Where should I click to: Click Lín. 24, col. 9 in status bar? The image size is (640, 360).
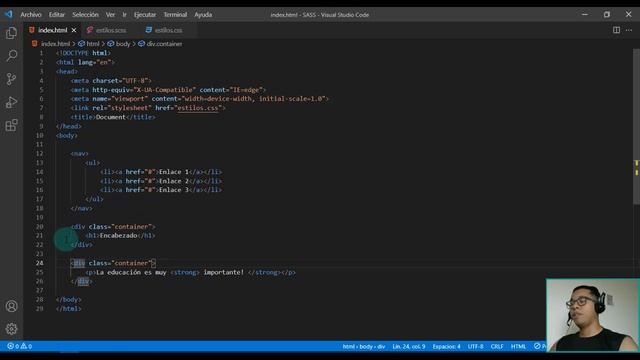pos(409,346)
